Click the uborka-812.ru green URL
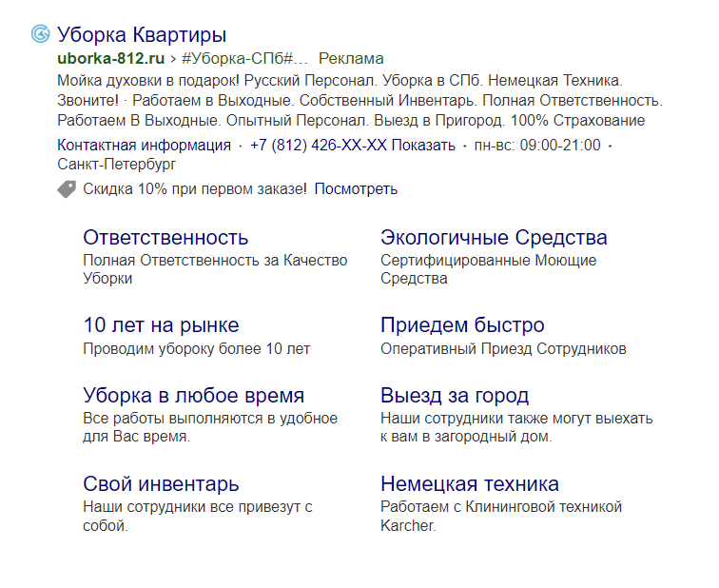Image resolution: width=719 pixels, height=588 pixels. pos(104,59)
